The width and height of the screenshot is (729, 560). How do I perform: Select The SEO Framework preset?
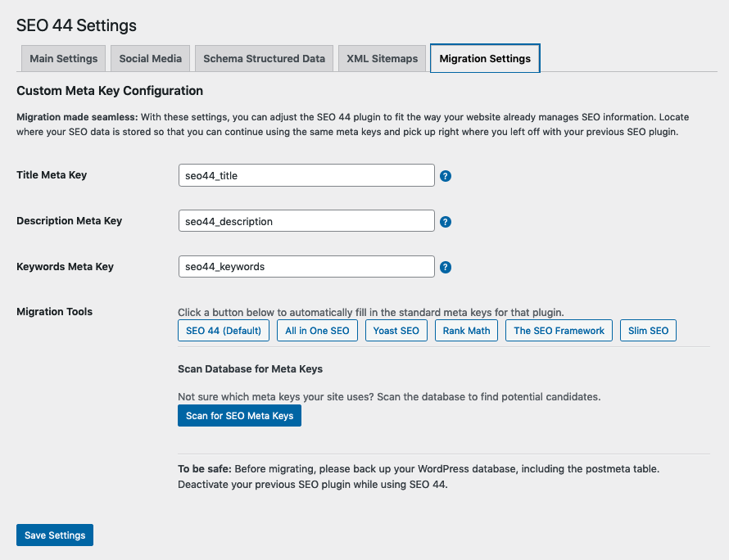point(559,331)
